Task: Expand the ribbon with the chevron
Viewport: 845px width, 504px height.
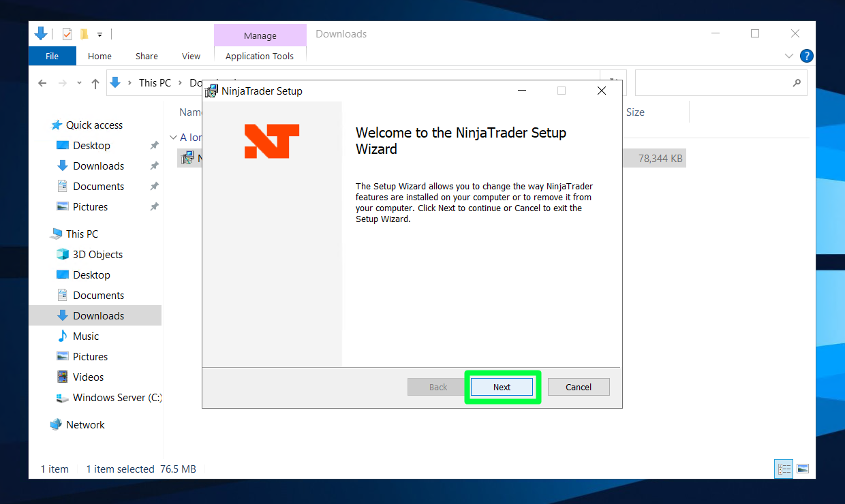Action: click(788, 56)
